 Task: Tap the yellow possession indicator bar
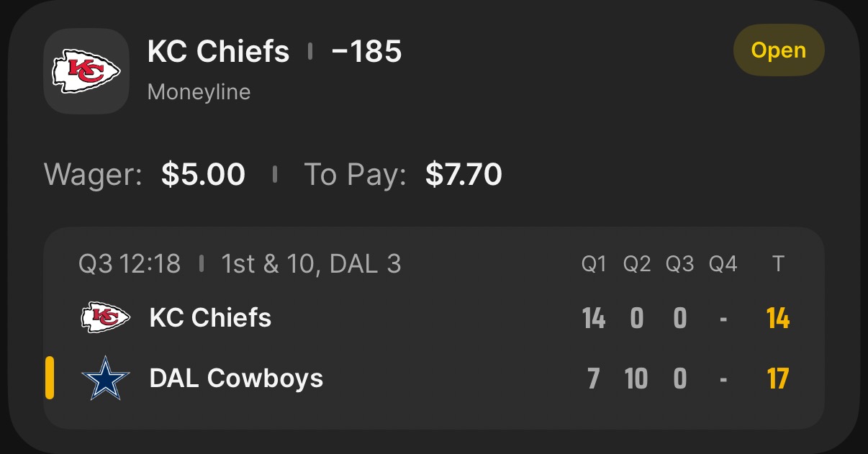[x=50, y=378]
